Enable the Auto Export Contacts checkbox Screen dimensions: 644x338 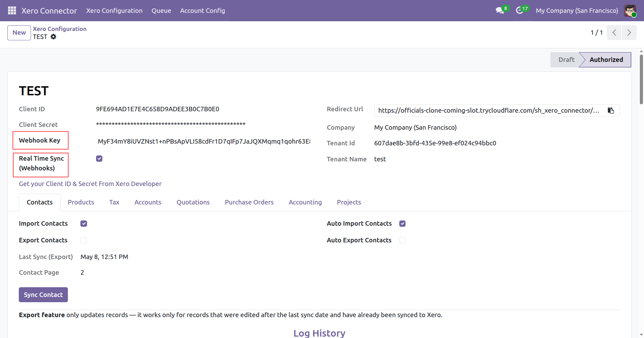[x=402, y=240]
